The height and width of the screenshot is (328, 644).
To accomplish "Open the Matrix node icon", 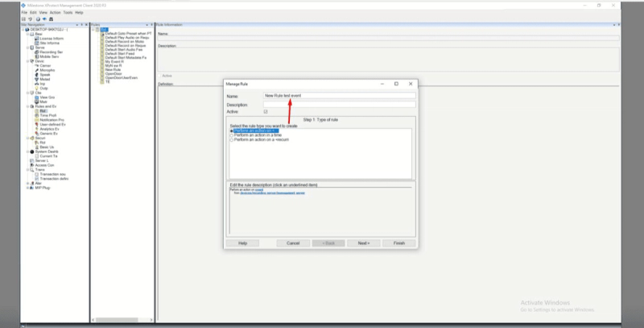I will click(x=37, y=102).
